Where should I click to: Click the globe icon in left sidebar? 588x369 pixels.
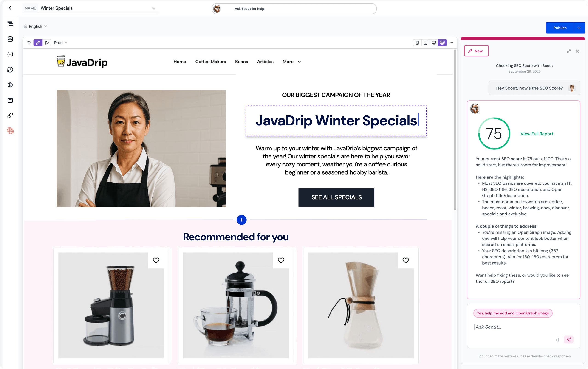pyautogui.click(x=10, y=85)
